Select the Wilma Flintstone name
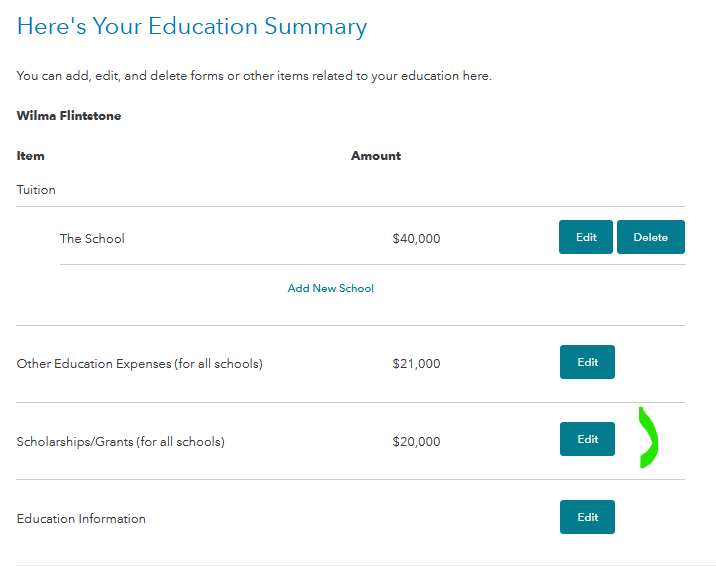716x567 pixels. [69, 116]
